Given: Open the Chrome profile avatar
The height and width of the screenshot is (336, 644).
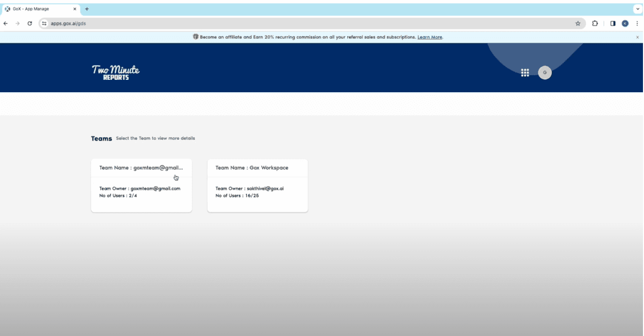Looking at the screenshot, I should pos(625,23).
